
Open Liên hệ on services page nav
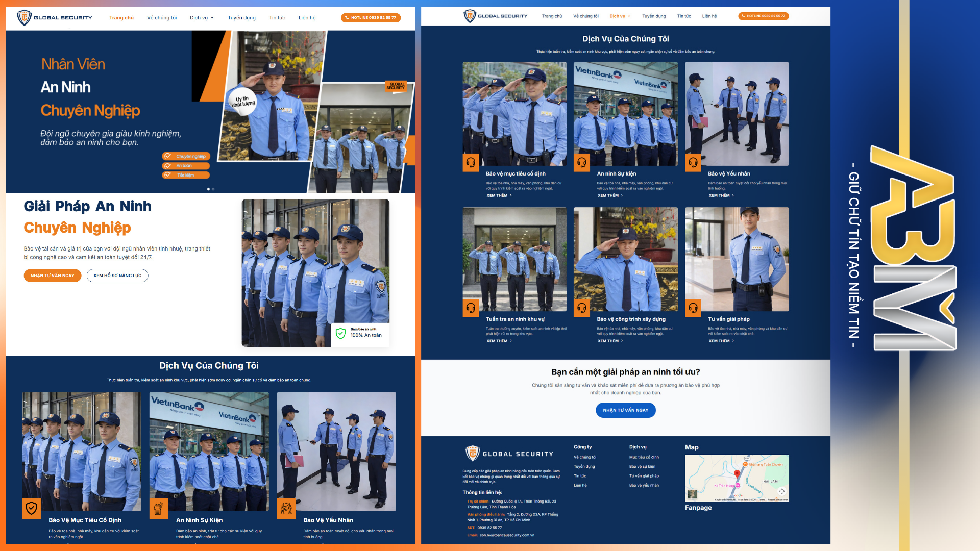[x=709, y=16]
